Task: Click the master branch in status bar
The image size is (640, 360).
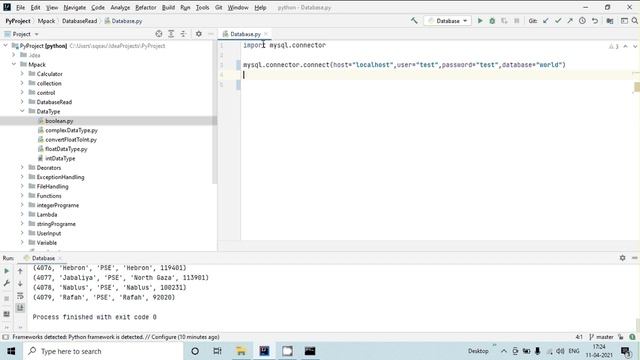Action: click(x=601, y=337)
